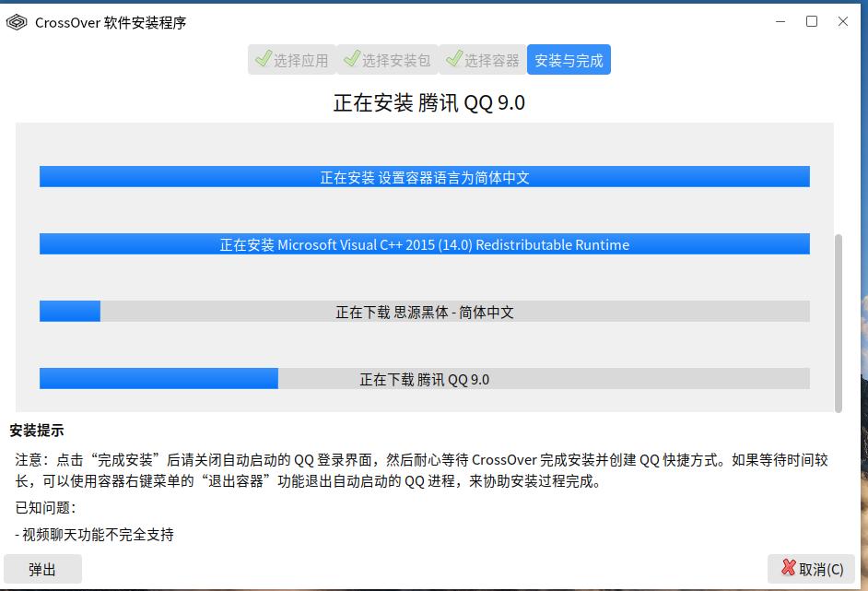868x591 pixels.
Task: Click the 思源黑体 download progress bar
Action: 424,312
